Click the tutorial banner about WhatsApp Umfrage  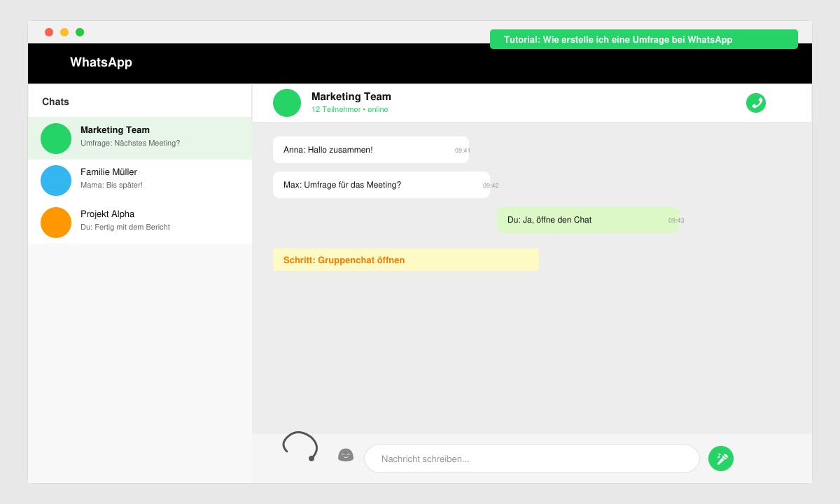coord(644,39)
